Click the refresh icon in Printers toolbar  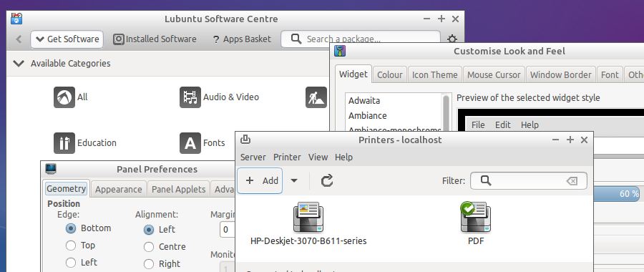coord(326,180)
